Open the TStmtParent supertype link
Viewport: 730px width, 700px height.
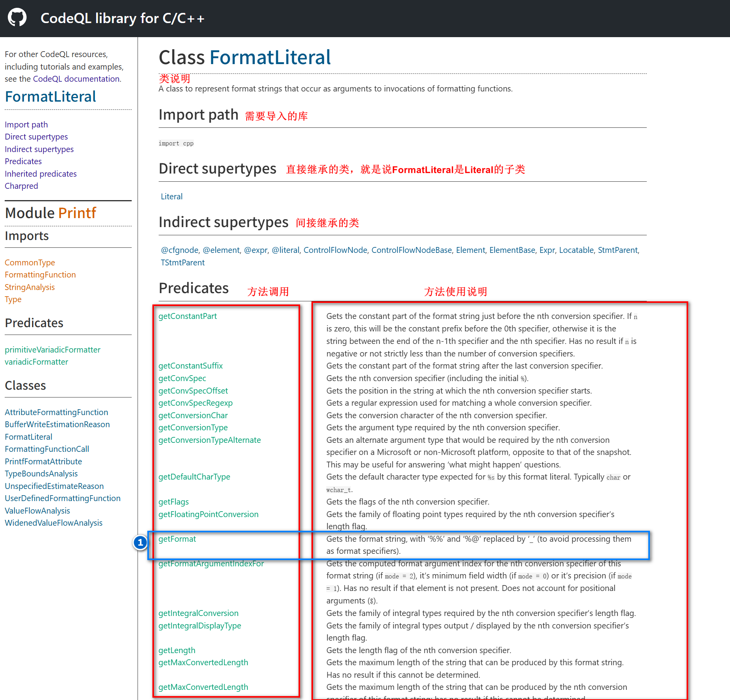coord(182,263)
